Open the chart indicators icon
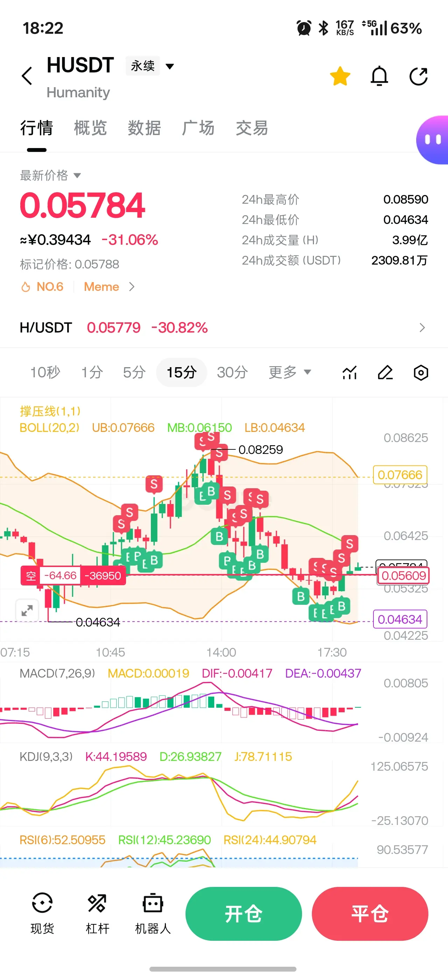This screenshot has height=980, width=448. pos(350,372)
